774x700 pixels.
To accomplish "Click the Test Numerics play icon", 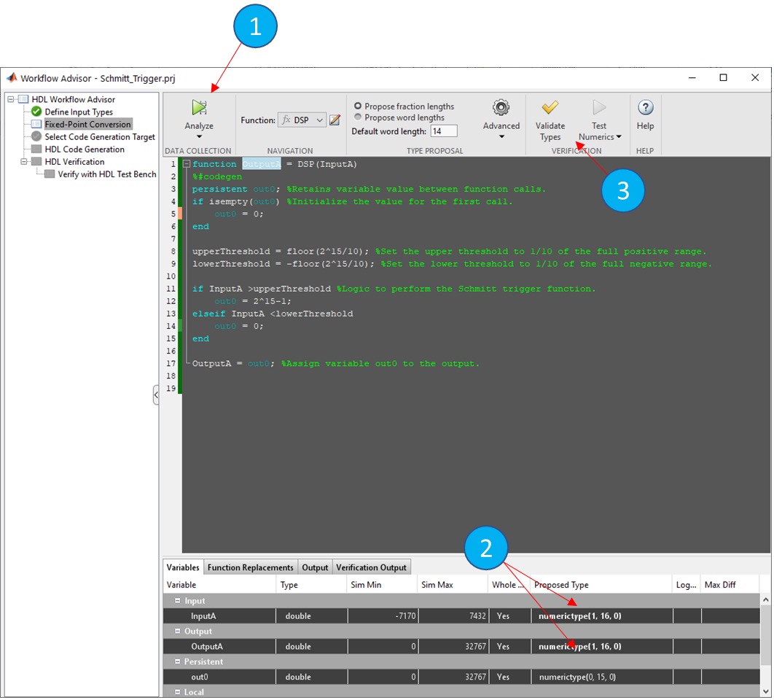I will pyautogui.click(x=599, y=108).
